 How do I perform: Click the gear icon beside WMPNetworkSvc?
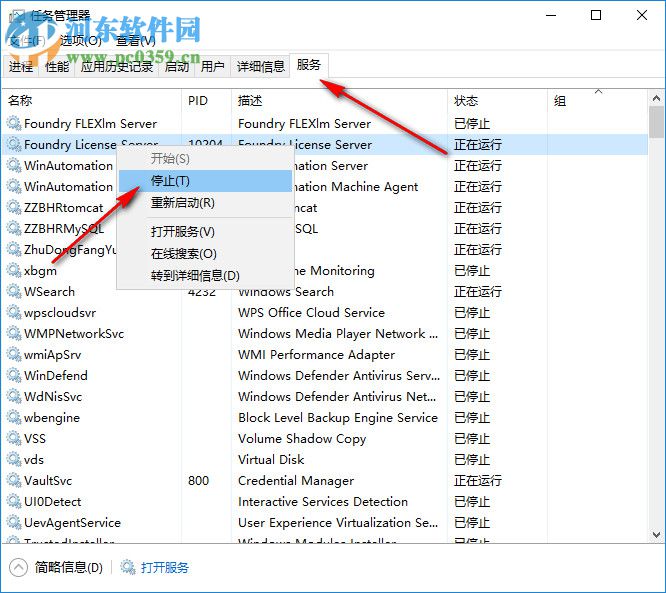click(14, 333)
